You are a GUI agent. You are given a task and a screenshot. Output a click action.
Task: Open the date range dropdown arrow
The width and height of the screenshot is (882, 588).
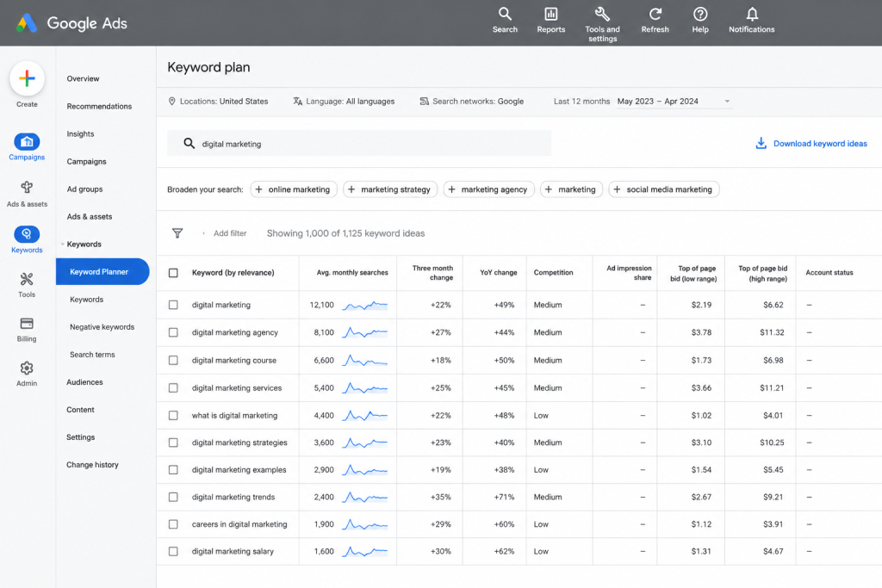pos(727,102)
